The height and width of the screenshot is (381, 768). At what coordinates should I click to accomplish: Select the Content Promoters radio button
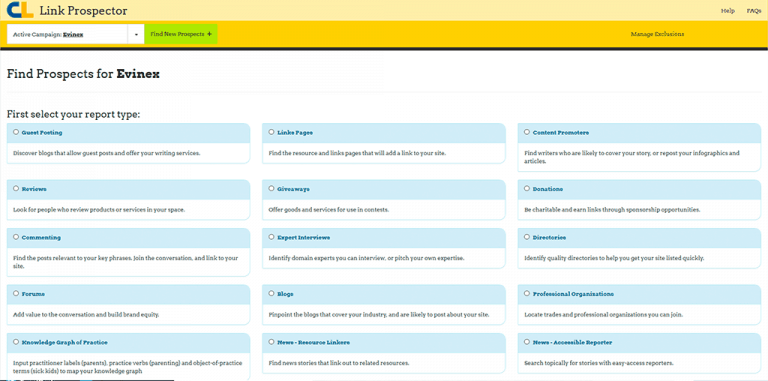[527, 132]
